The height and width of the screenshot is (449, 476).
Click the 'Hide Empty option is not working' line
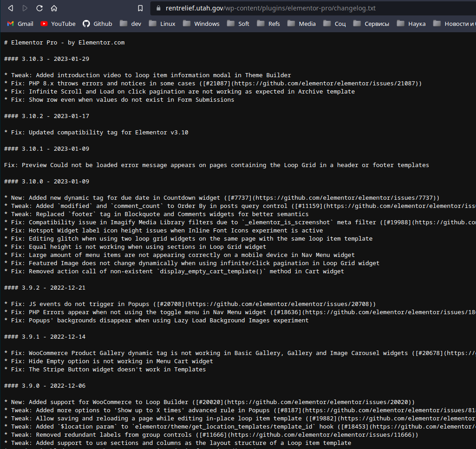[109, 362]
